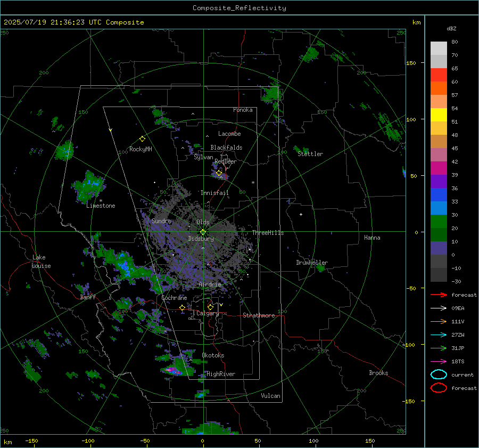
Task: Click the orange 111V arrow legend icon
Action: pyautogui.click(x=439, y=321)
